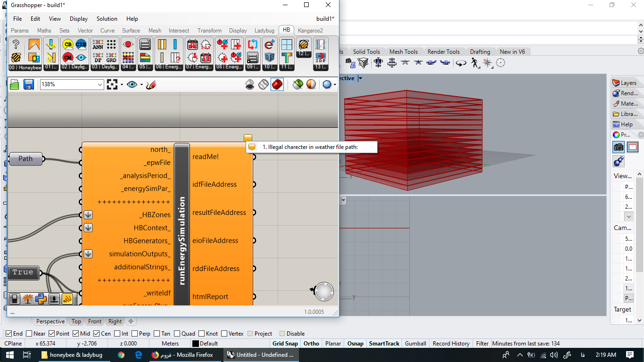644x362 pixels.
Task: Enable the Near osnap checkbox
Action: (x=29, y=334)
